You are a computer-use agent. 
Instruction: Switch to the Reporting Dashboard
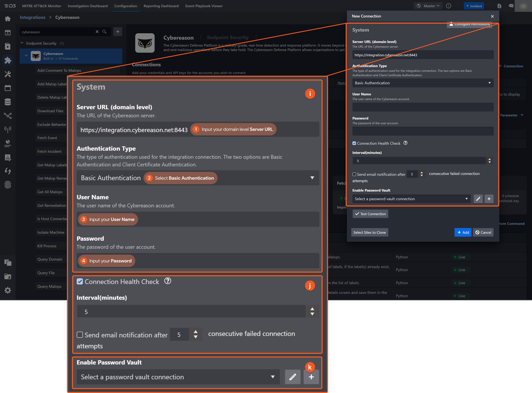coord(161,6)
